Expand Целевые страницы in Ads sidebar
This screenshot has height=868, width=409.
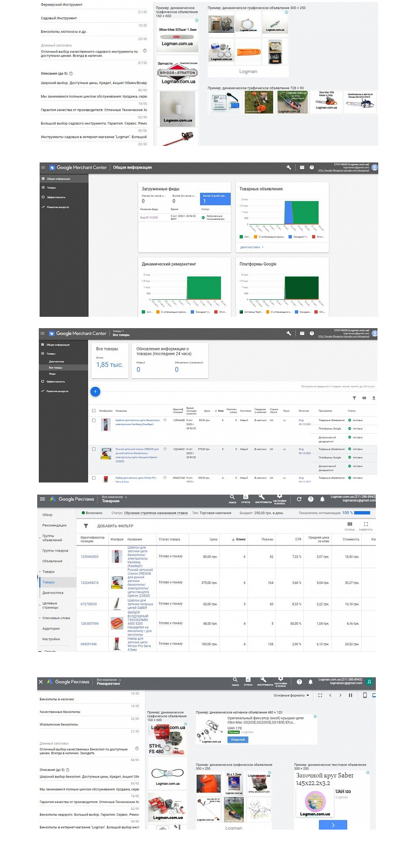click(40, 605)
